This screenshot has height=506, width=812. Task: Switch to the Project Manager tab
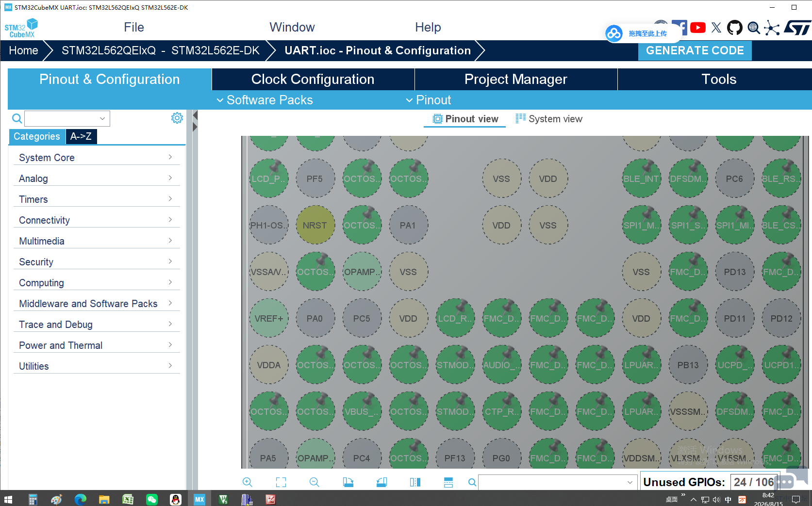pos(516,79)
